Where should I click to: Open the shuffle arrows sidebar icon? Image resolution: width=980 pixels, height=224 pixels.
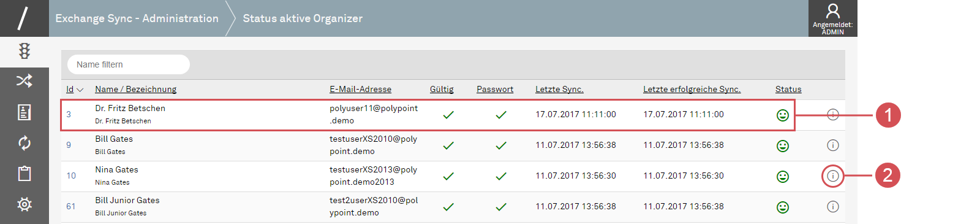[24, 80]
